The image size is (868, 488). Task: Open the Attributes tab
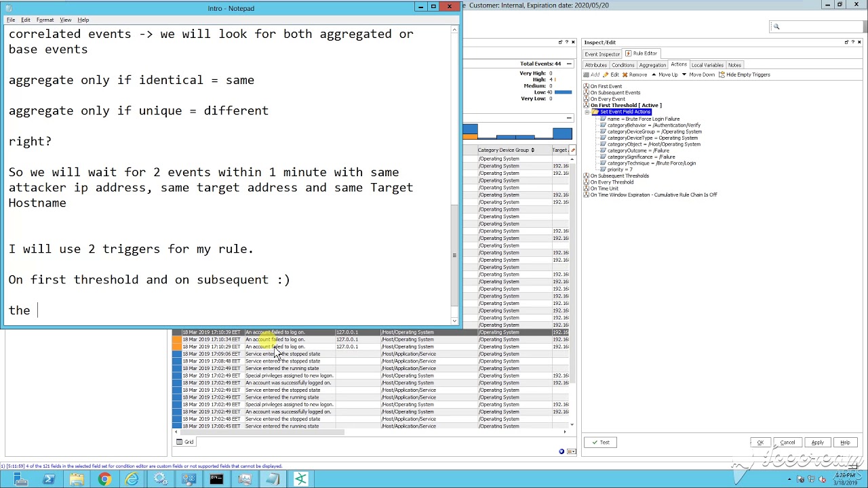[595, 65]
